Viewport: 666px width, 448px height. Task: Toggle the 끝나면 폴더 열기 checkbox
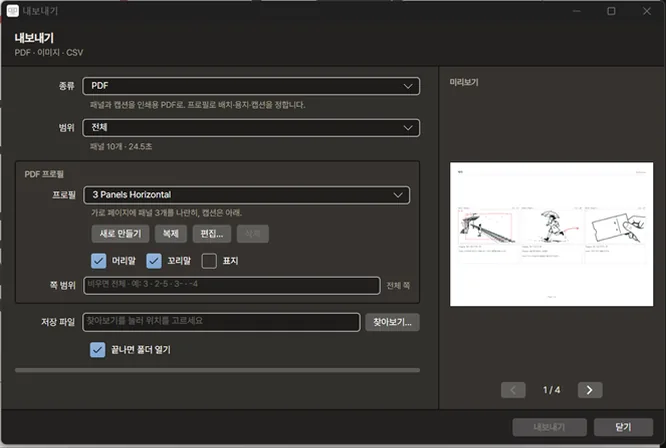click(x=98, y=349)
